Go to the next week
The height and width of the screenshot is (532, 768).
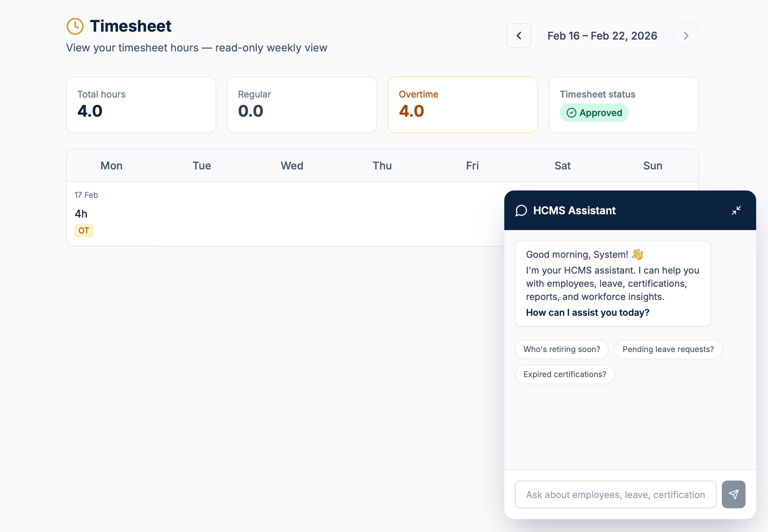pyautogui.click(x=686, y=36)
